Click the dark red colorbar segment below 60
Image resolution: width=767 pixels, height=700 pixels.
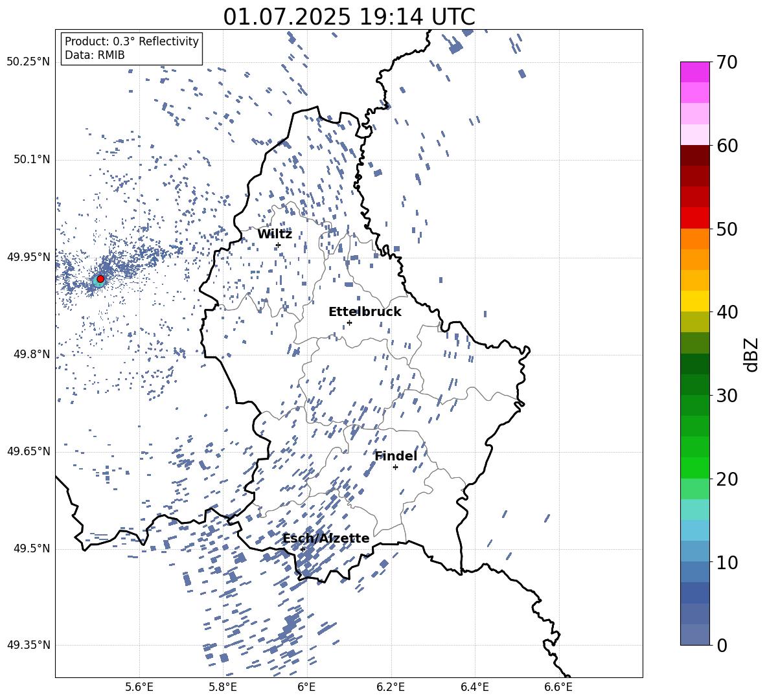pos(695,155)
